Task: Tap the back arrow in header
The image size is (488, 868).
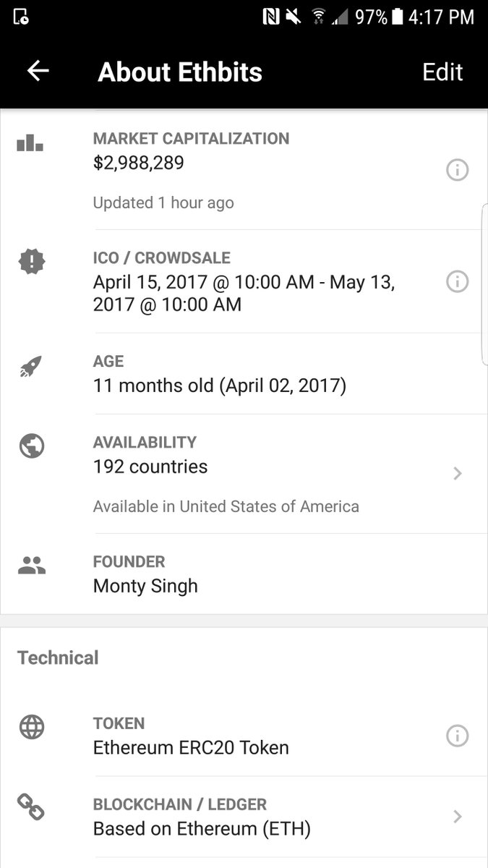Action: coord(38,71)
